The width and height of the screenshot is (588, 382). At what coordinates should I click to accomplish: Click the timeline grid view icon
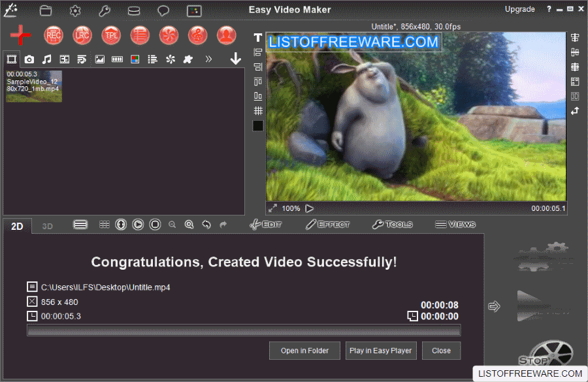105,225
